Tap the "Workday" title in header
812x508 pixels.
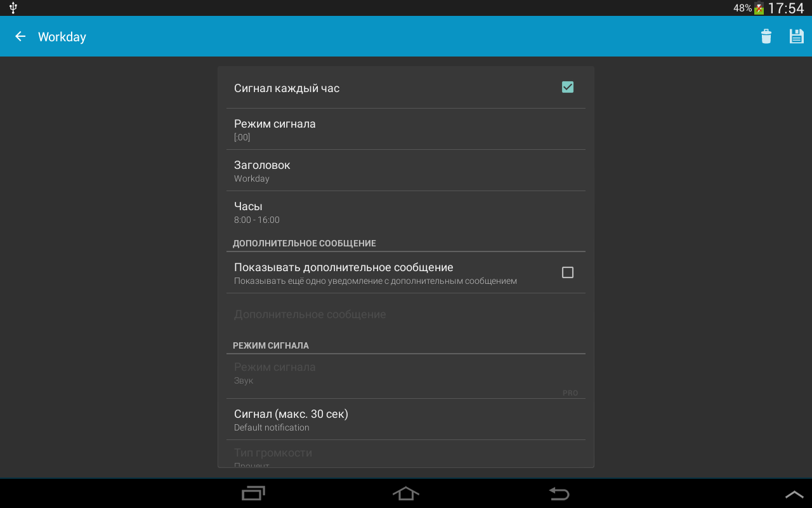(62, 37)
